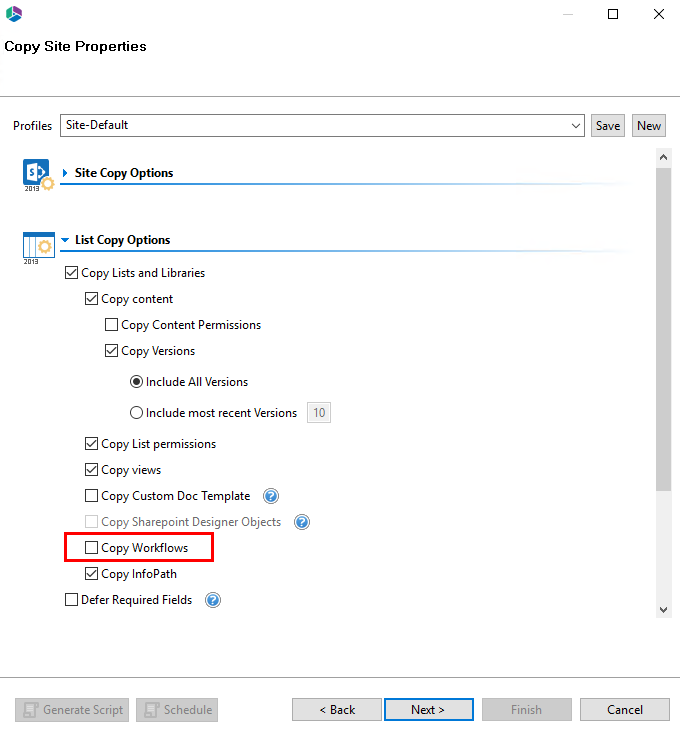Screen dimensions: 680x739
Task: Click the scrollbar down arrow
Action: (x=662, y=609)
